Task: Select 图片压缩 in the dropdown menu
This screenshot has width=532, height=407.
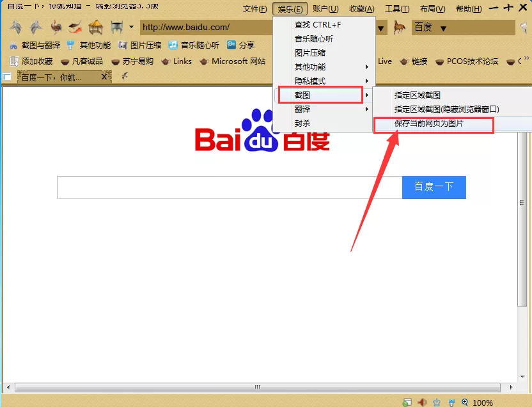Action: [324, 53]
